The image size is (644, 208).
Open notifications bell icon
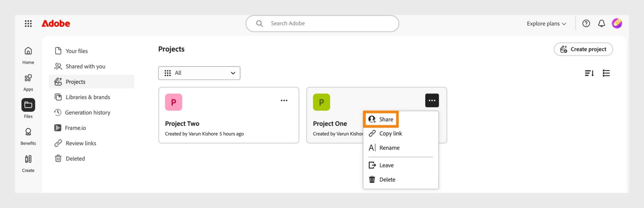tap(601, 23)
